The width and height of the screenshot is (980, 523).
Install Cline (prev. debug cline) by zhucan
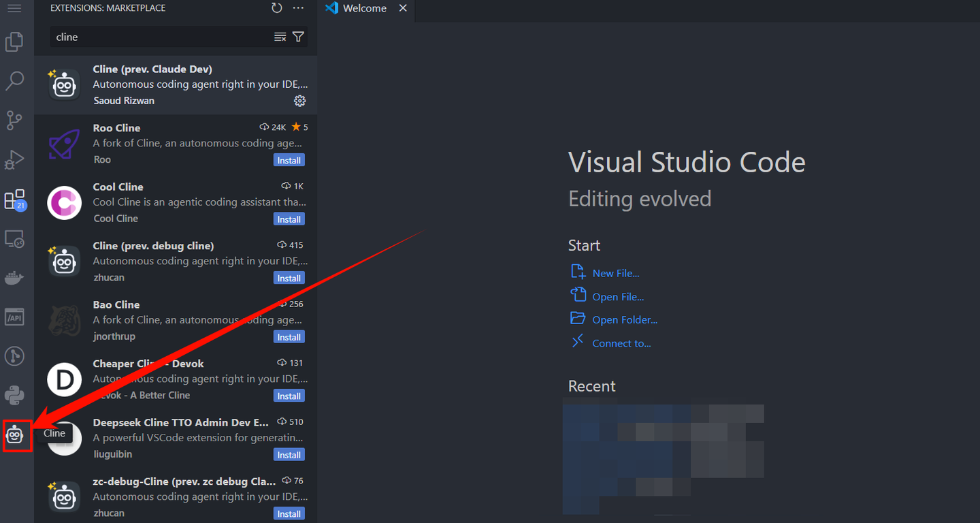pos(289,278)
